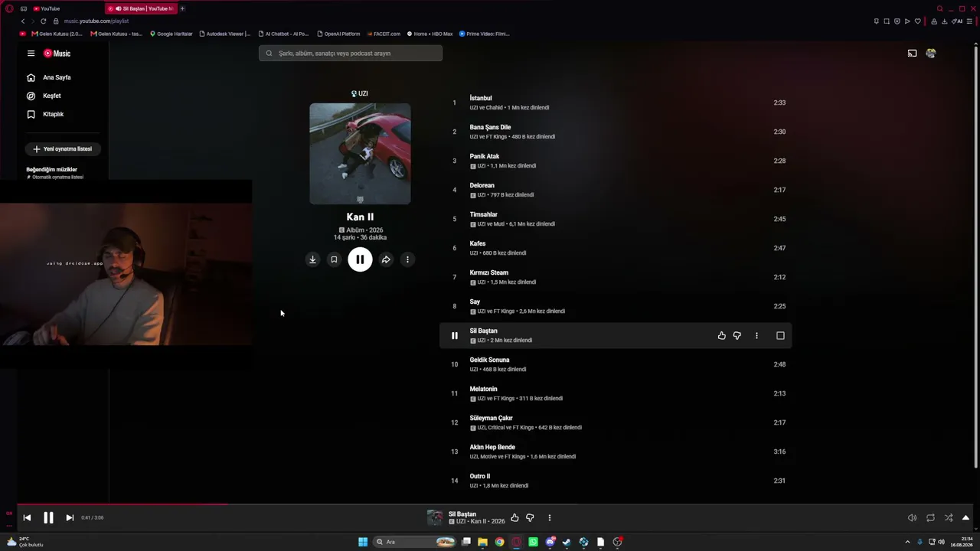
Task: Share the Kan II album
Action: point(386,259)
